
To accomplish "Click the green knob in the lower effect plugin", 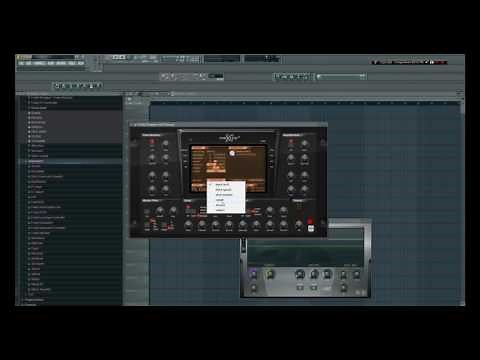I will (x=269, y=274).
